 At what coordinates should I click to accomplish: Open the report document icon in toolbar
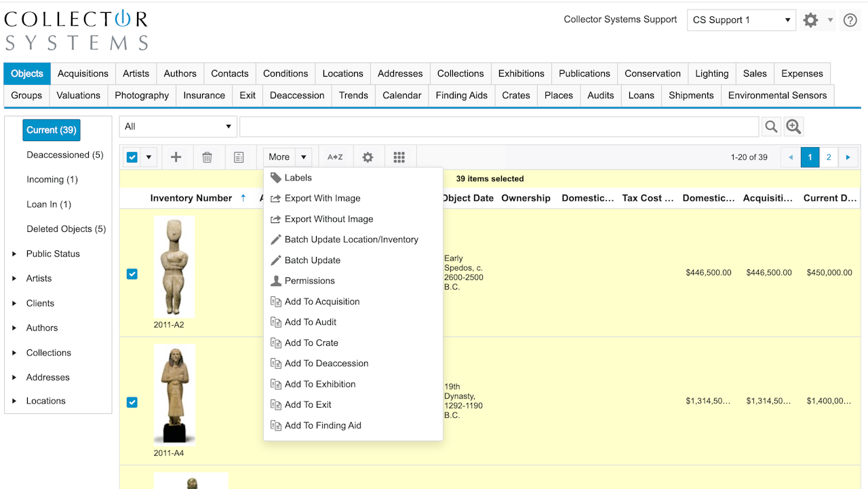[239, 157]
